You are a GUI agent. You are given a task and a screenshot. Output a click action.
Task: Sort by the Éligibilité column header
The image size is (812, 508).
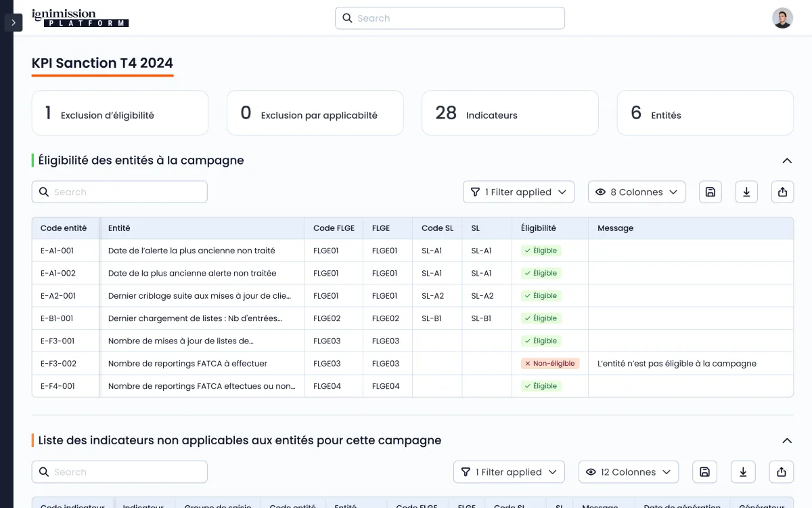539,228
